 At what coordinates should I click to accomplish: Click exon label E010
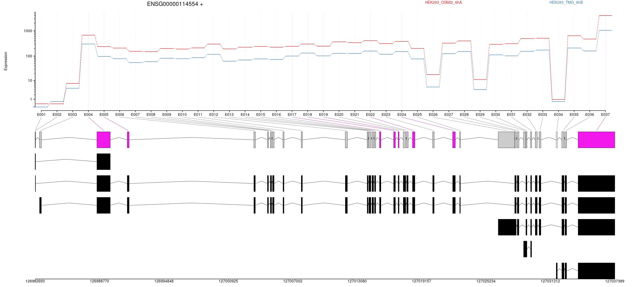[x=182, y=115]
